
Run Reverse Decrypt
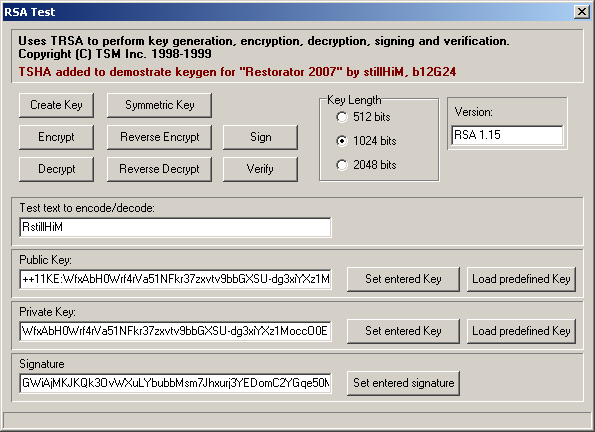click(x=159, y=169)
